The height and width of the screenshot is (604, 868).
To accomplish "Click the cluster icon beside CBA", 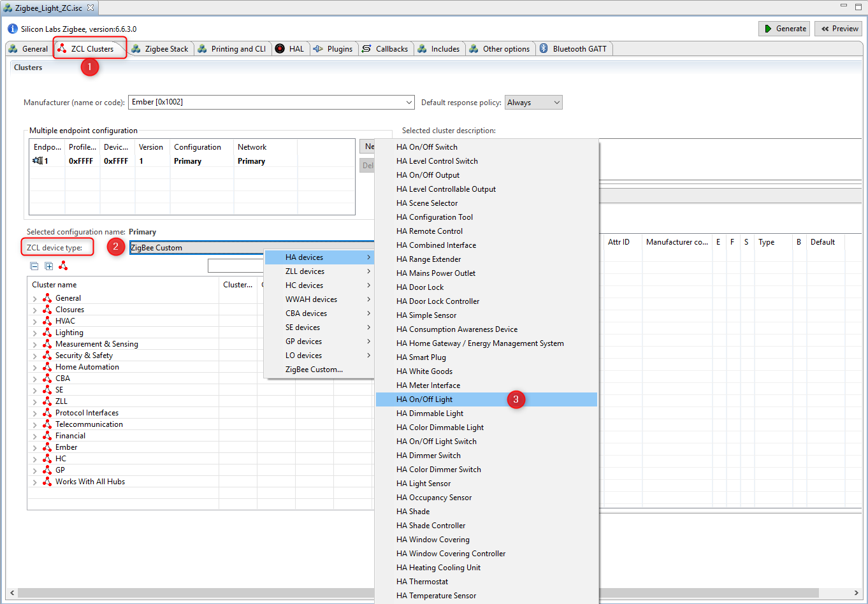I will (x=47, y=378).
